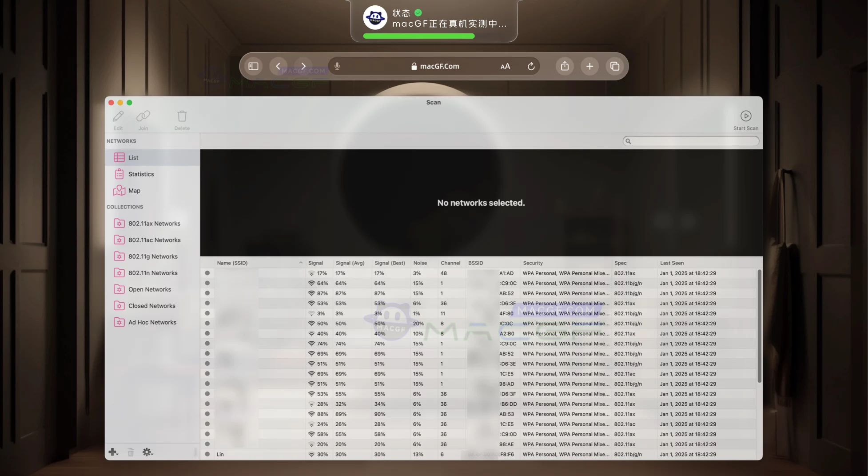Screen dimensions: 868x476
Task: Select the 802.11ax Networks collection
Action: coord(154,223)
